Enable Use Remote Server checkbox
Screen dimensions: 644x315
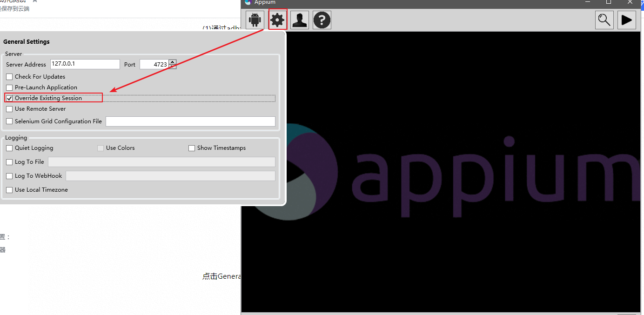pos(9,109)
